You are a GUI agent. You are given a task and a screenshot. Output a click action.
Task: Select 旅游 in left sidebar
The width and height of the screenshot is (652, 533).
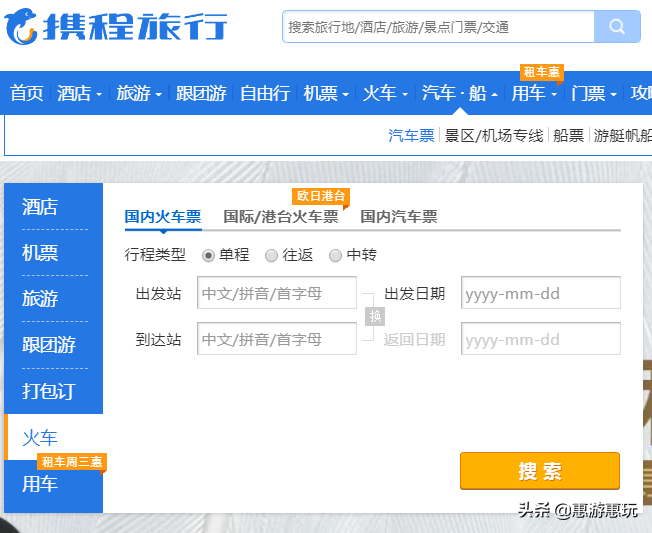[40, 299]
